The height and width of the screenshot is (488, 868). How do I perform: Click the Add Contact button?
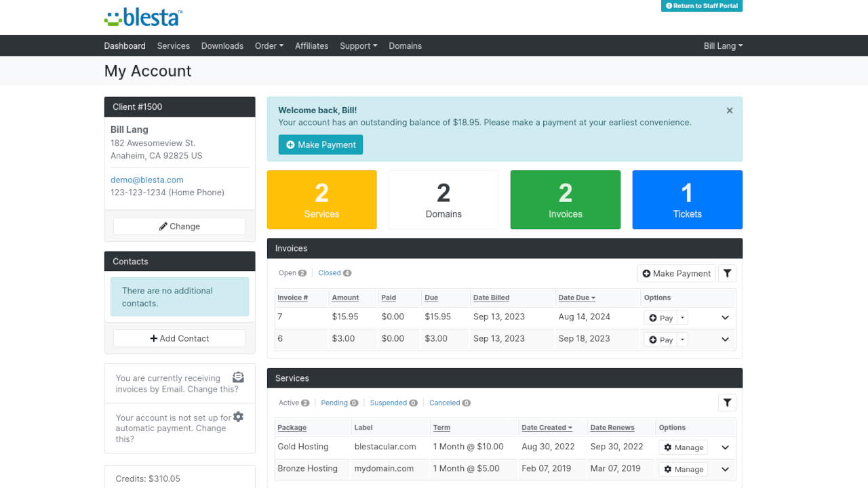click(x=179, y=339)
